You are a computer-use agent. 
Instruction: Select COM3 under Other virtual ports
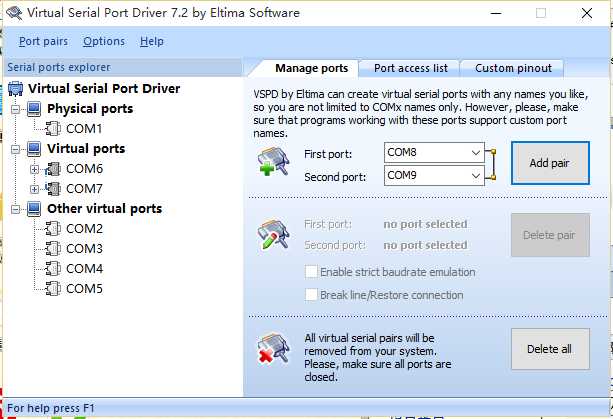[x=84, y=249]
